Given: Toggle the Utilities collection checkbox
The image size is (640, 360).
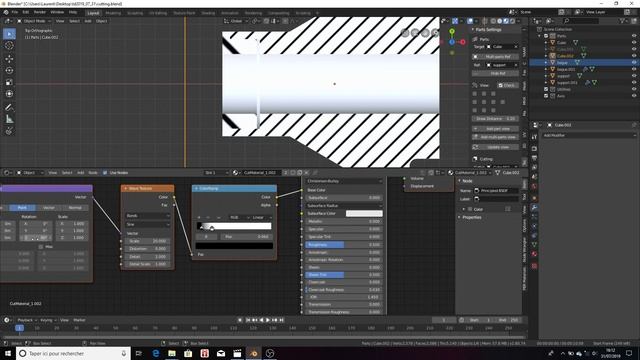Looking at the screenshot, I should click(546, 89).
